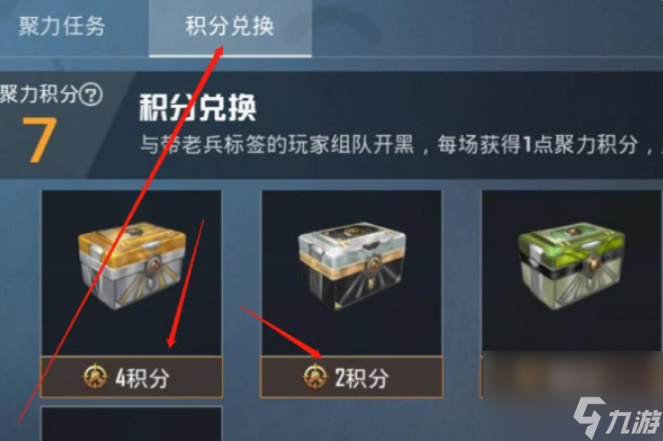Image resolution: width=663 pixels, height=441 pixels.
Task: Click the coin icon beside 2积分
Action: [315, 376]
